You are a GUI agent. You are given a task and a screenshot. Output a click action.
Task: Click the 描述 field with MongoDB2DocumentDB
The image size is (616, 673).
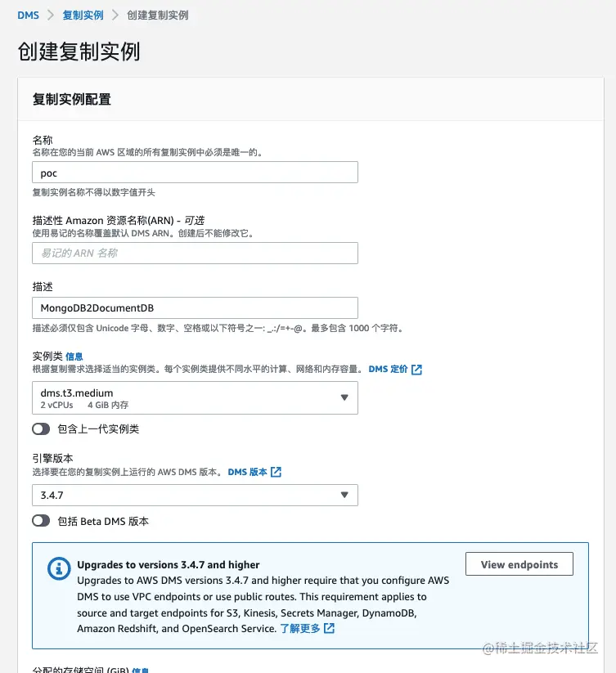click(195, 307)
